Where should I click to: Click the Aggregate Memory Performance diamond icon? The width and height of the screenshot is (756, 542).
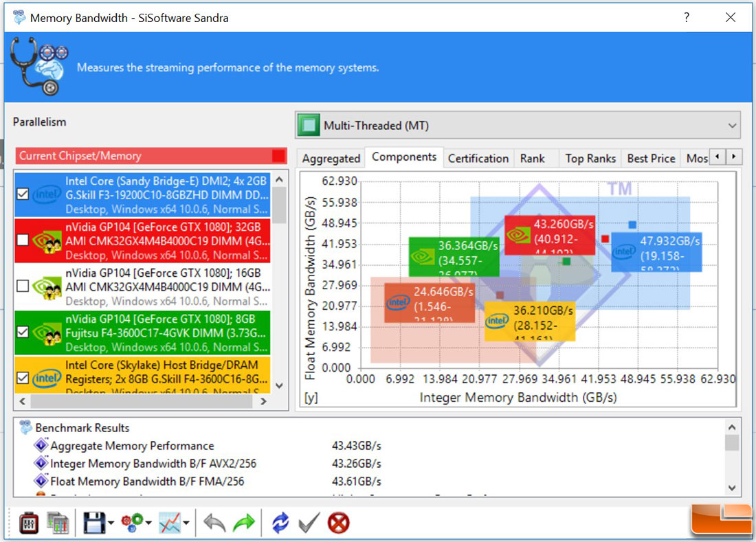(x=41, y=445)
